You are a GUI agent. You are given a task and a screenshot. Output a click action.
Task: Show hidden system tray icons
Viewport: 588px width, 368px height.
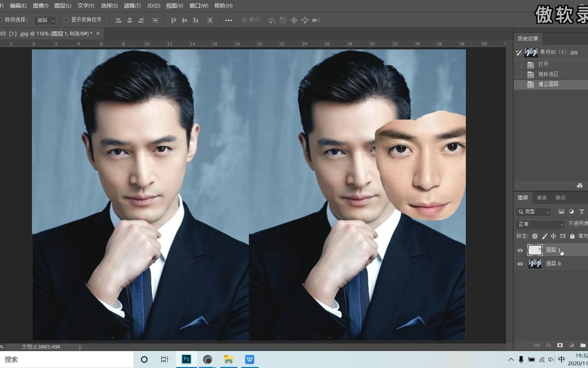pyautogui.click(x=511, y=360)
